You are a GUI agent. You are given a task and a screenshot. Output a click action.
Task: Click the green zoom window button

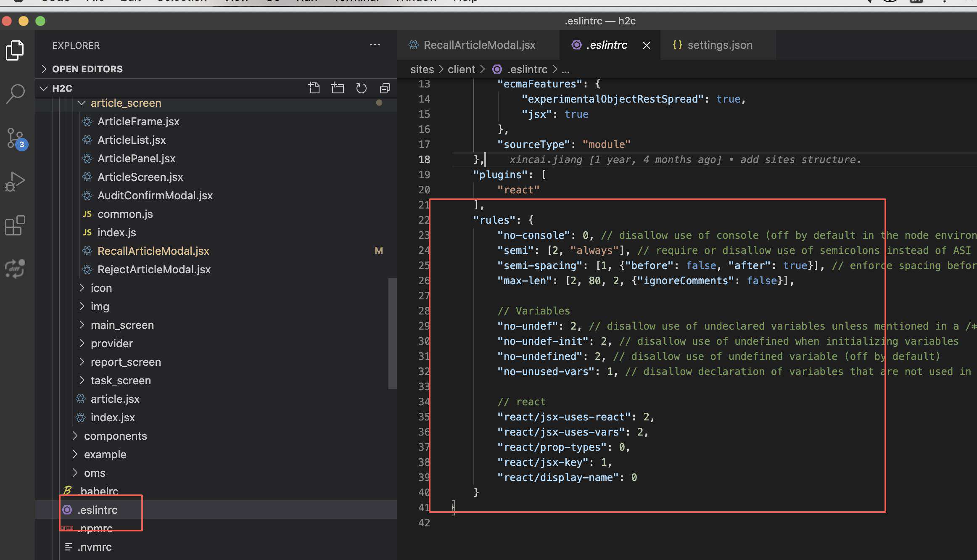pos(40,21)
